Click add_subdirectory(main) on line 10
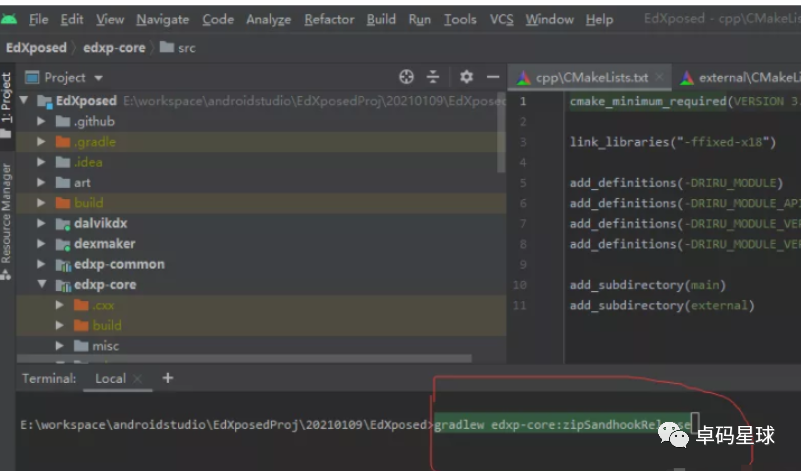Screen dimensions: 801x471 pos(648,285)
